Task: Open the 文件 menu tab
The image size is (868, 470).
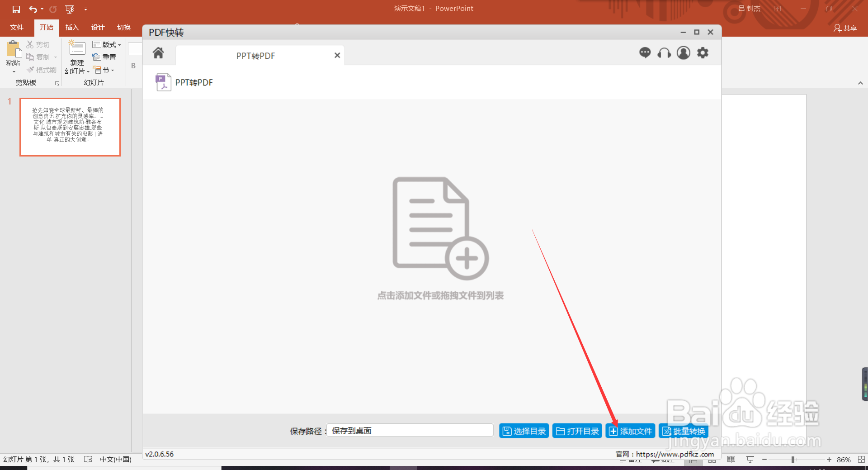Action: [x=17, y=28]
